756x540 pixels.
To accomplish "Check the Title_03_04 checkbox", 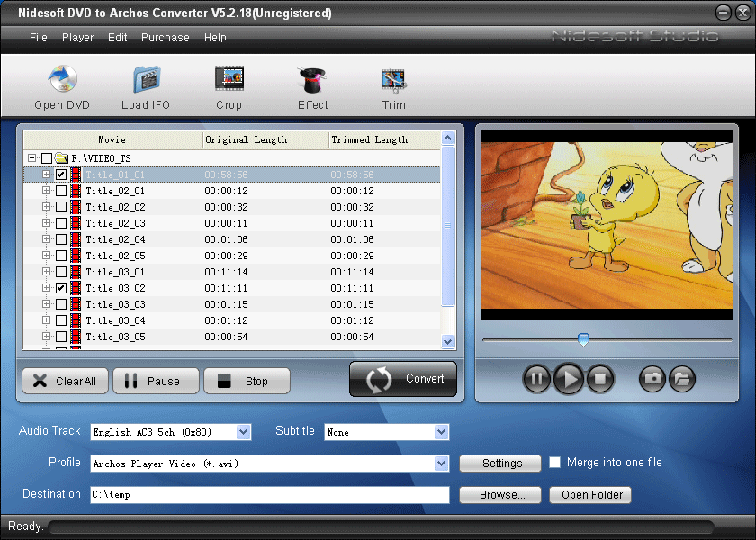I will tap(61, 320).
